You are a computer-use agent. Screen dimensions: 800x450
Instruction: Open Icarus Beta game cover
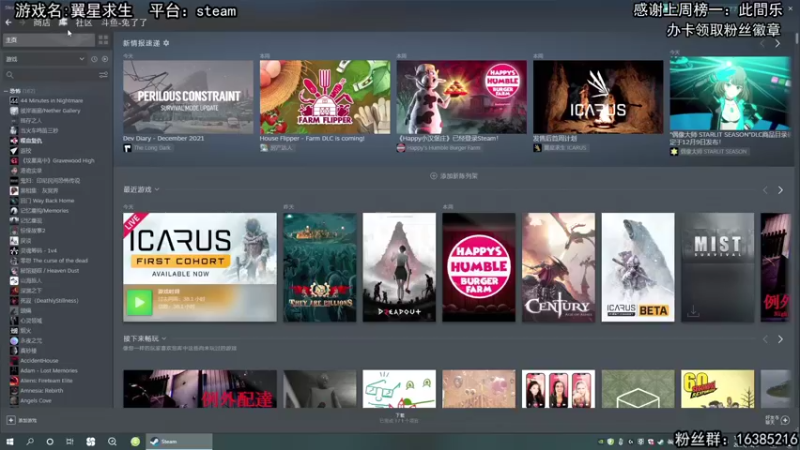coord(638,267)
